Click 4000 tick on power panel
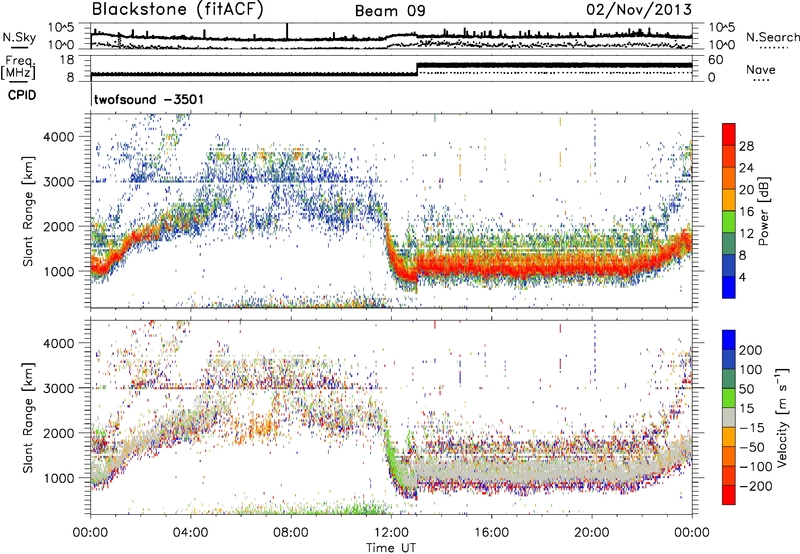The width and height of the screenshot is (800, 554). pos(60,137)
